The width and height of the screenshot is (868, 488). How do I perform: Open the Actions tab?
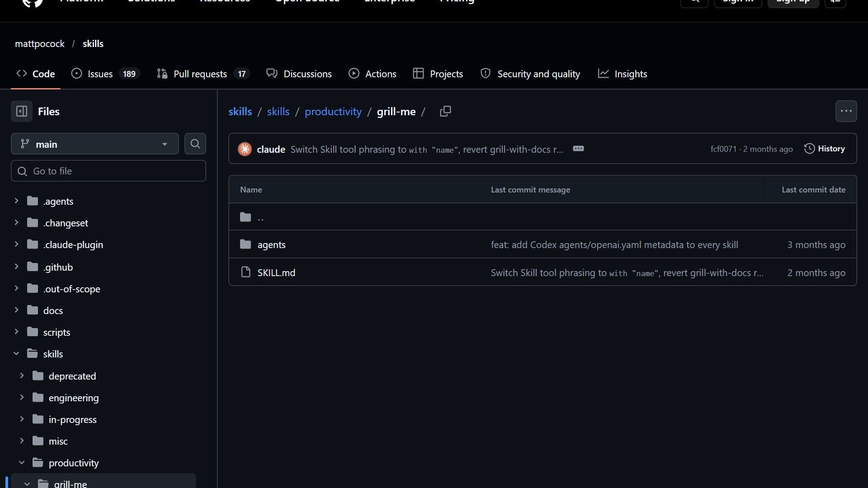tap(373, 74)
